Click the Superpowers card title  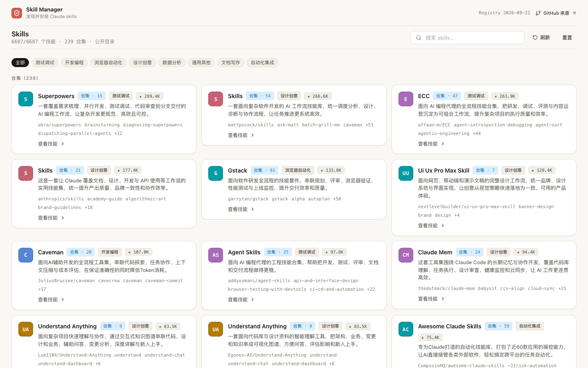coord(56,96)
